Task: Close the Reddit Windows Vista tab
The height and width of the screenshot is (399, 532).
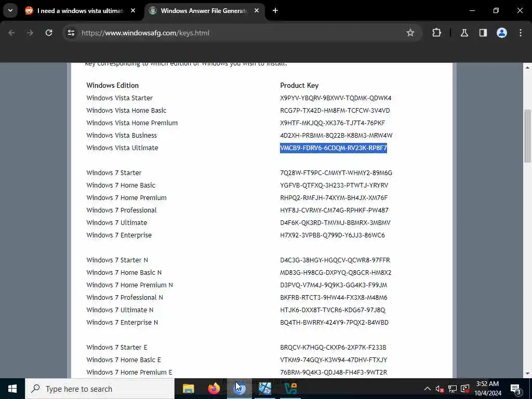Action: pos(133,10)
